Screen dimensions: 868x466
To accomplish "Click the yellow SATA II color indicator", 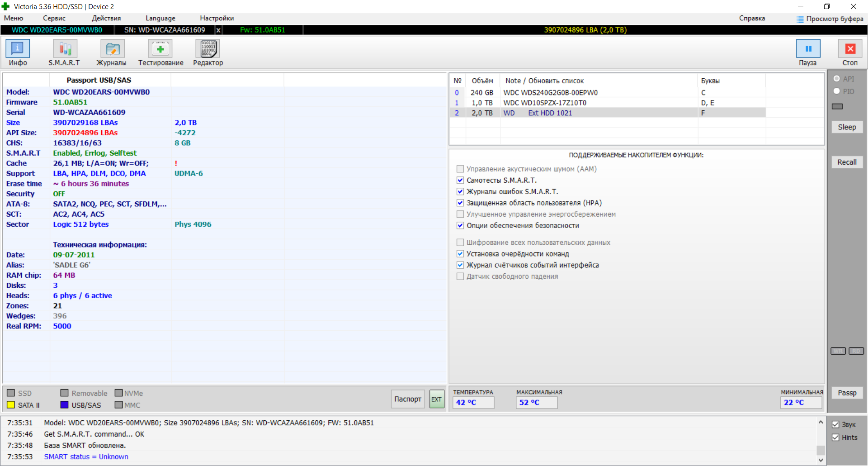I will click(11, 405).
